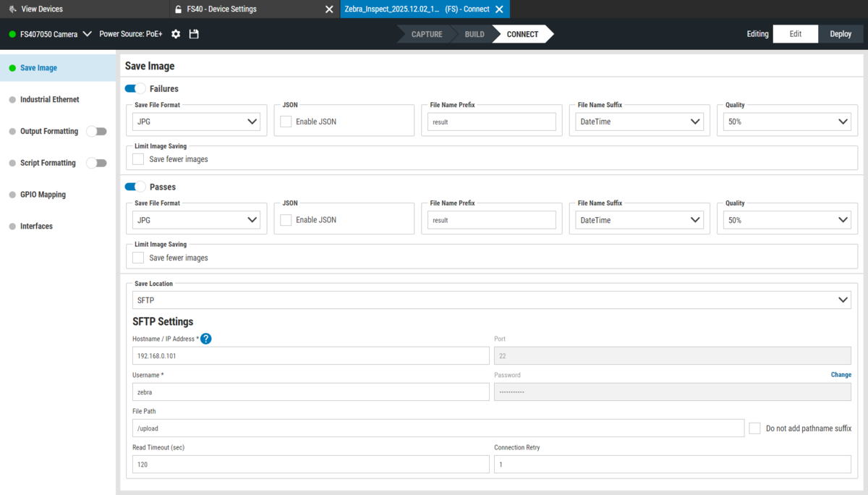Click the View Devices icon
Screen dimensions: 868x495
12,9
